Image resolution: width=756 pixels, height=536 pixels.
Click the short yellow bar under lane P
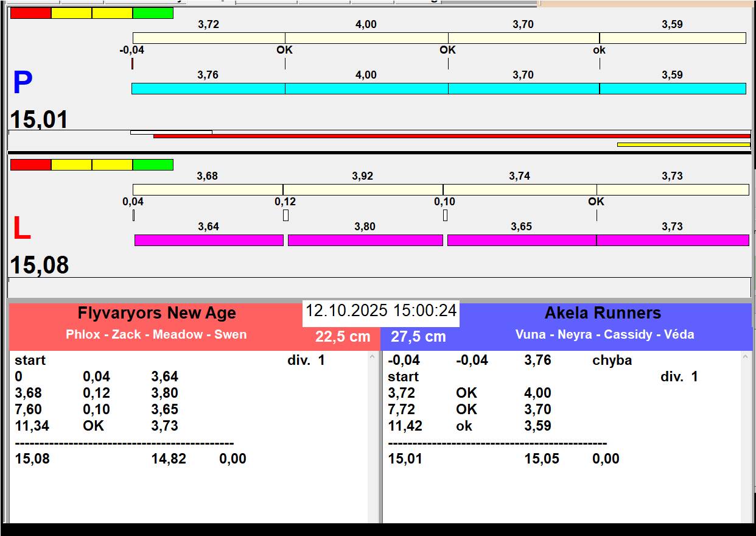pyautogui.click(x=683, y=144)
